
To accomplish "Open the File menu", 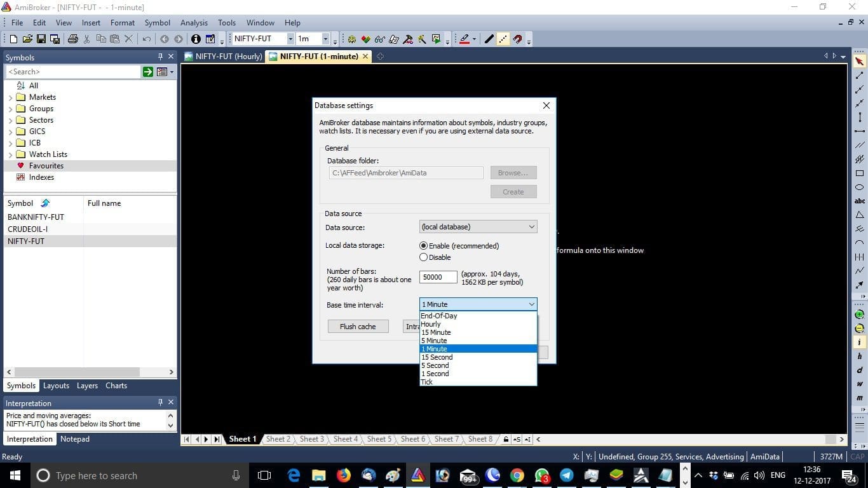I will pyautogui.click(x=17, y=22).
